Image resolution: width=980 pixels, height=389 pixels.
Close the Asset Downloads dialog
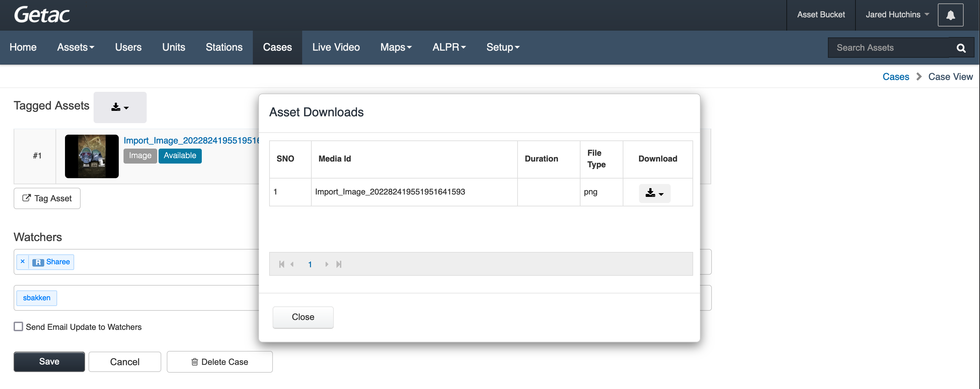click(303, 317)
